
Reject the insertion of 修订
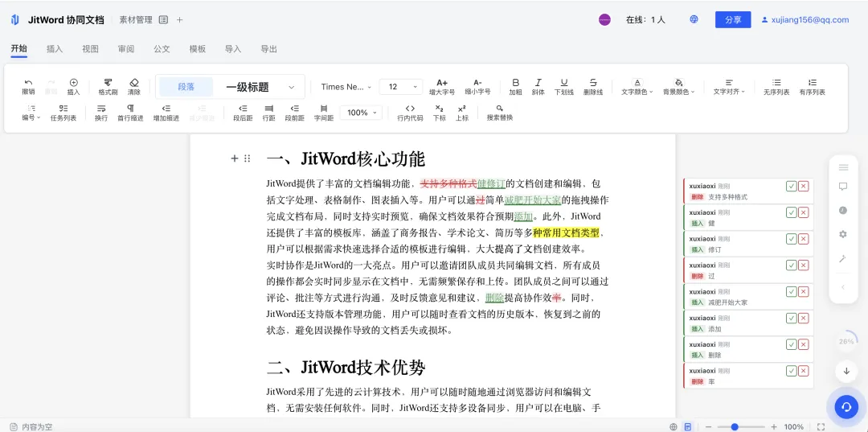click(803, 239)
